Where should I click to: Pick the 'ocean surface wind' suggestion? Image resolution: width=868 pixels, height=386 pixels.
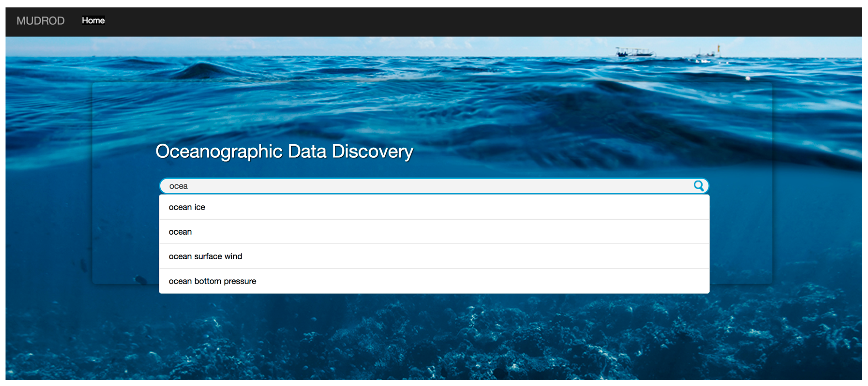click(205, 256)
